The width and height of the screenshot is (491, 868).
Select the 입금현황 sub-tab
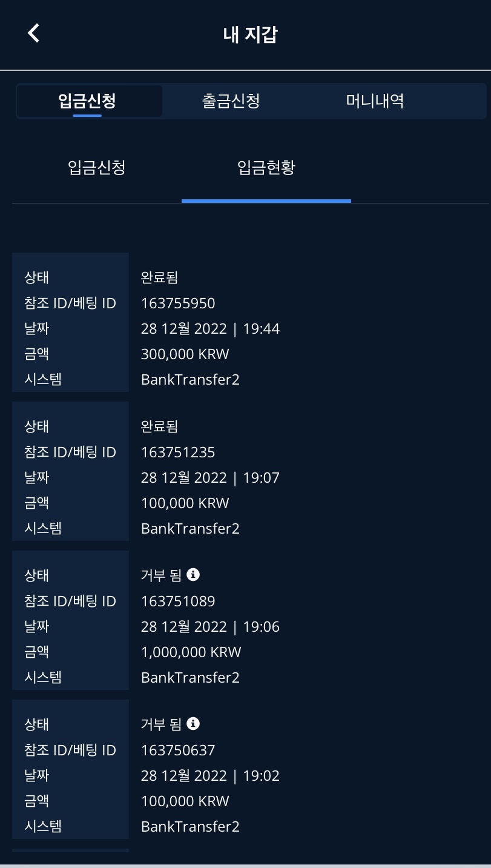(x=266, y=167)
